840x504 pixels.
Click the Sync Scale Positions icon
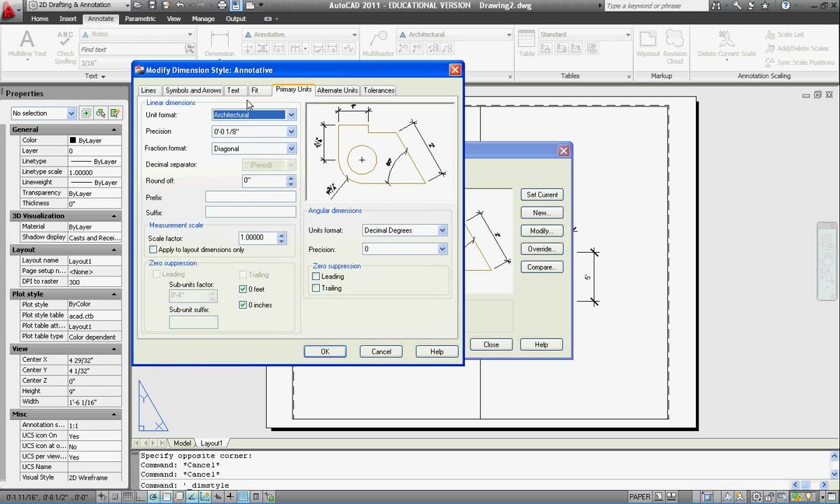pyautogui.click(x=769, y=62)
